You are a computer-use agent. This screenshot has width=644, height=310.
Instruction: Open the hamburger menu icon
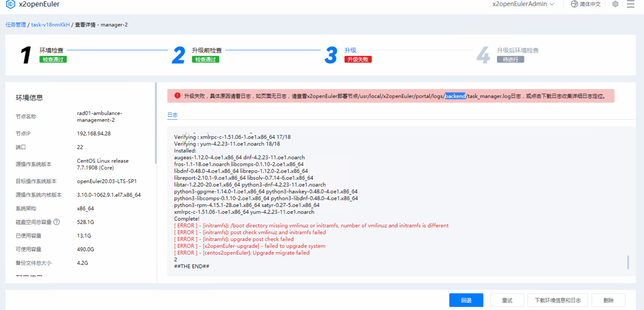(x=630, y=4)
